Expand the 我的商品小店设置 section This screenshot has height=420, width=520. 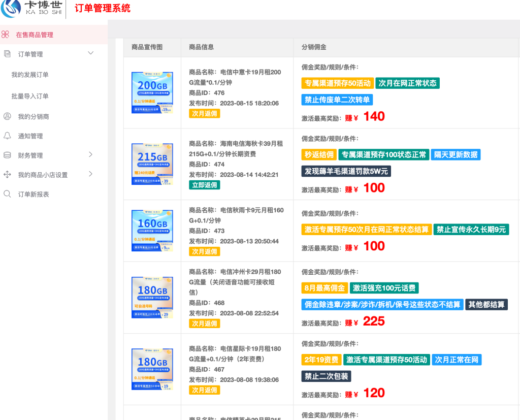[x=90, y=175]
